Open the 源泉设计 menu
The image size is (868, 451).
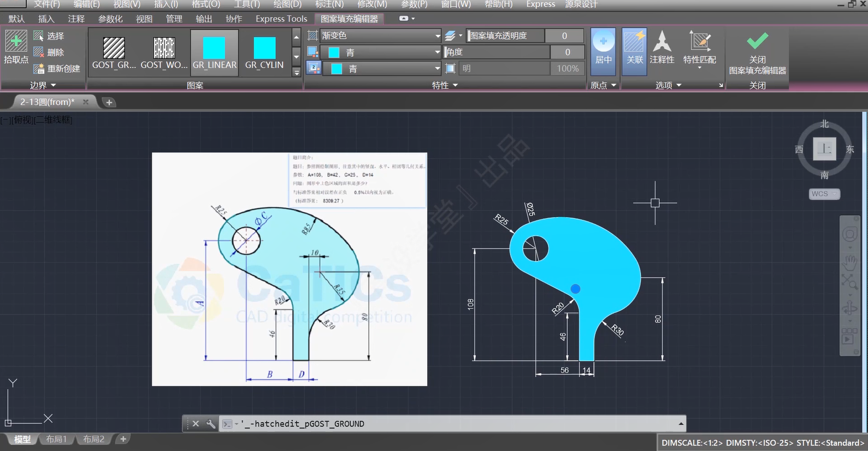[x=581, y=4]
